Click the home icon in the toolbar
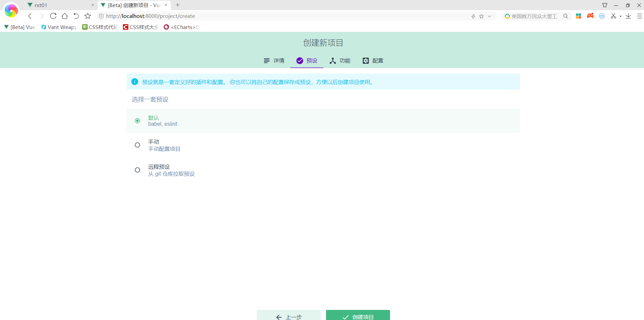This screenshot has width=644, height=320. pos(65,16)
